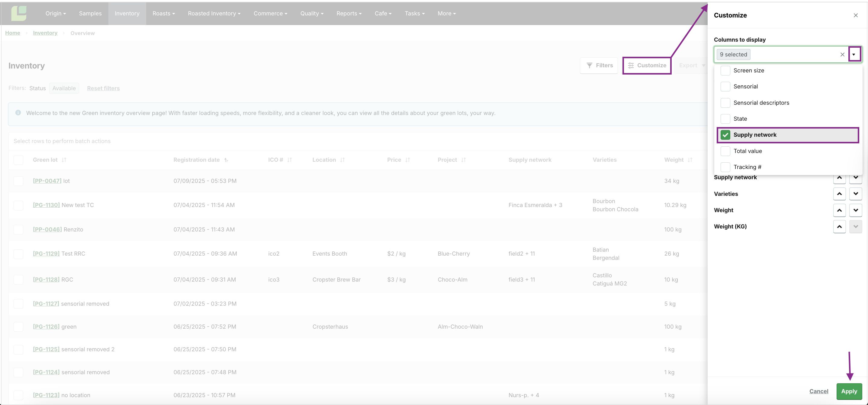Expand the Roasts menu
The image size is (868, 405).
click(x=163, y=14)
